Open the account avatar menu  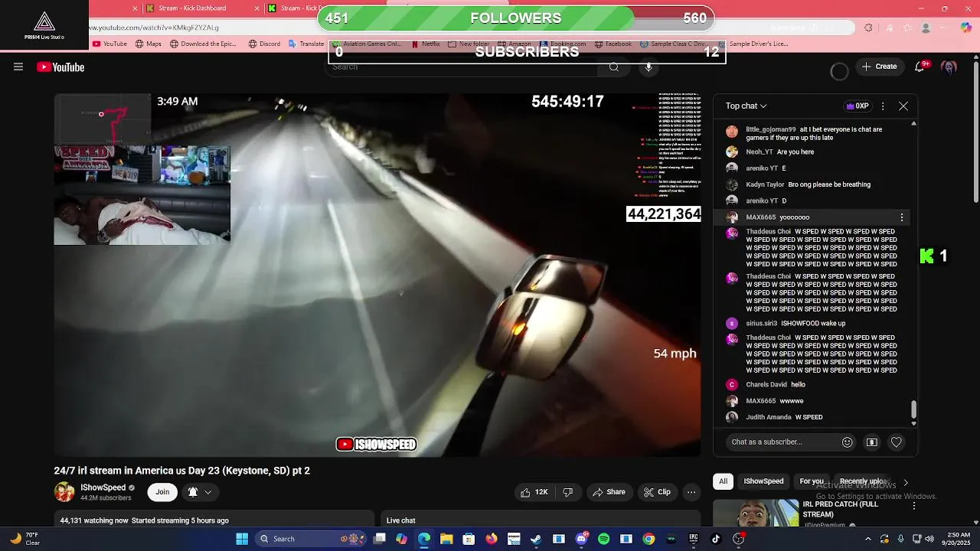949,67
